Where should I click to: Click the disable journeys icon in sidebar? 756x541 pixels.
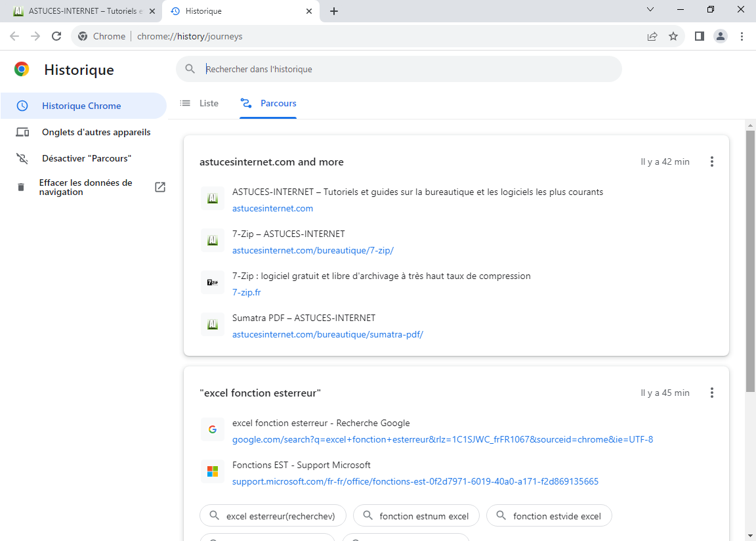point(22,158)
